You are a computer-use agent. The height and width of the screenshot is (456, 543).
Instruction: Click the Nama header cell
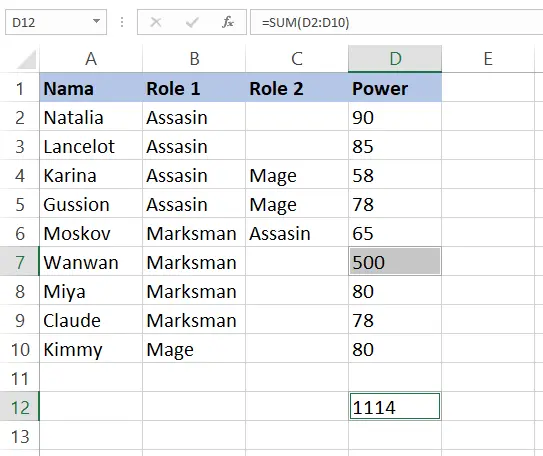(91, 88)
